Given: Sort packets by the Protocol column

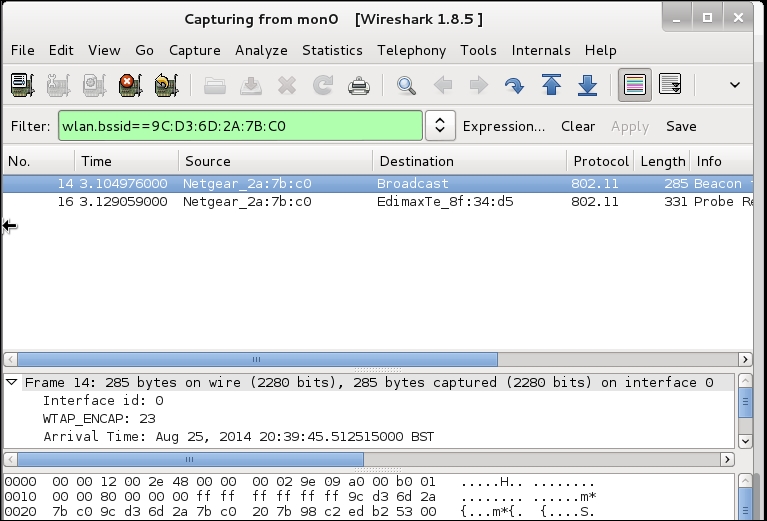Looking at the screenshot, I should (x=601, y=161).
